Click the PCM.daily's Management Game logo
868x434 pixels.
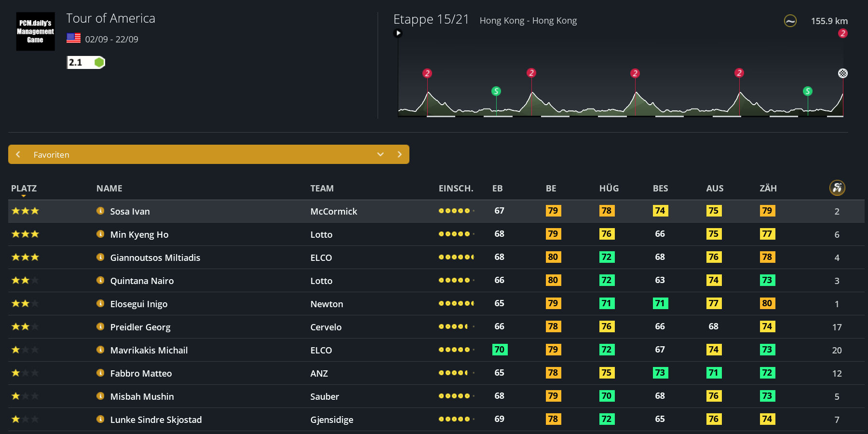click(35, 31)
